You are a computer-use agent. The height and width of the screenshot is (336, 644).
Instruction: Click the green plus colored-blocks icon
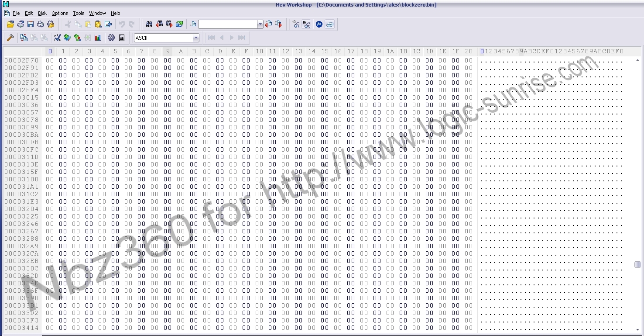click(78, 38)
